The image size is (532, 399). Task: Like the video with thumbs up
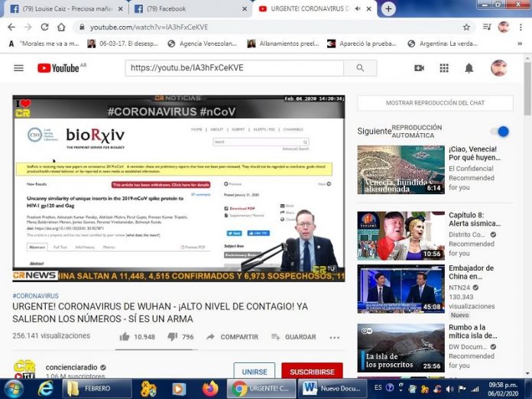pyautogui.click(x=125, y=336)
